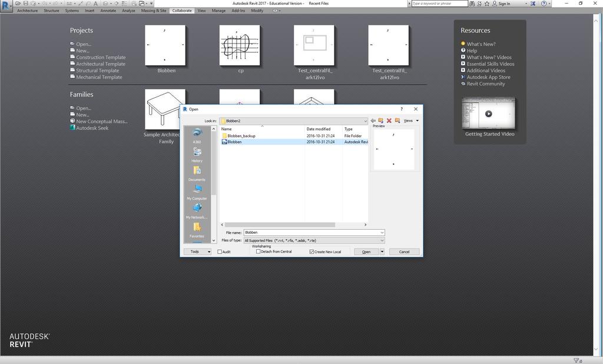Open Autodesk Exchange Apps X icon
This screenshot has width=603, height=364.
pyautogui.click(x=533, y=4)
